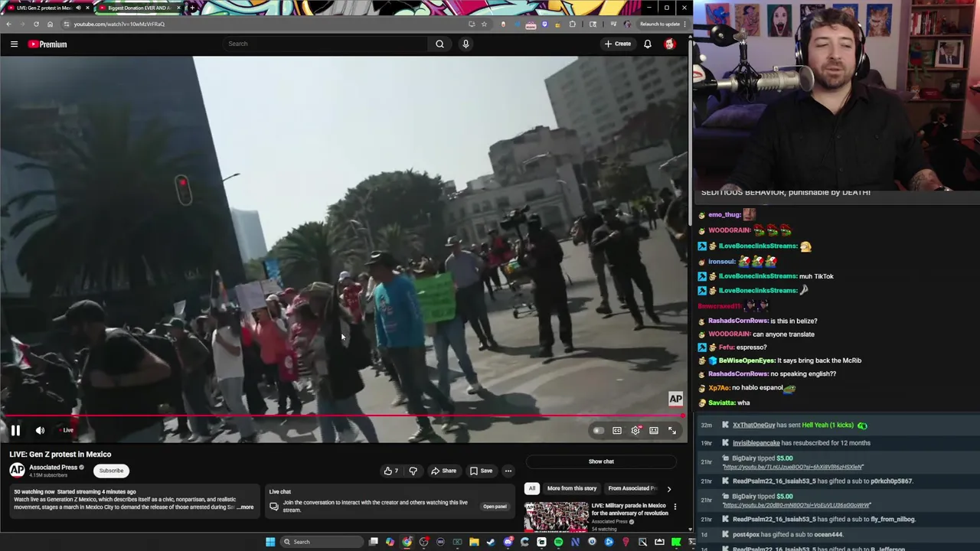The width and height of the screenshot is (980, 551).
Task: Go back in browser history
Action: (x=8, y=24)
